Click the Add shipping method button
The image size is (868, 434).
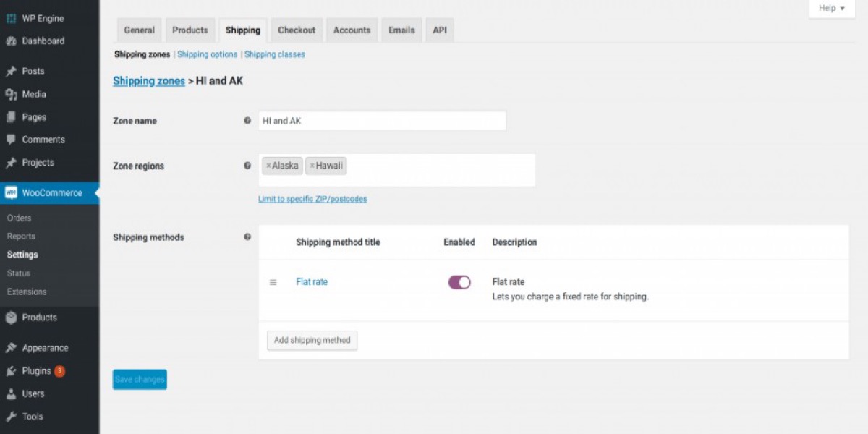pos(312,340)
